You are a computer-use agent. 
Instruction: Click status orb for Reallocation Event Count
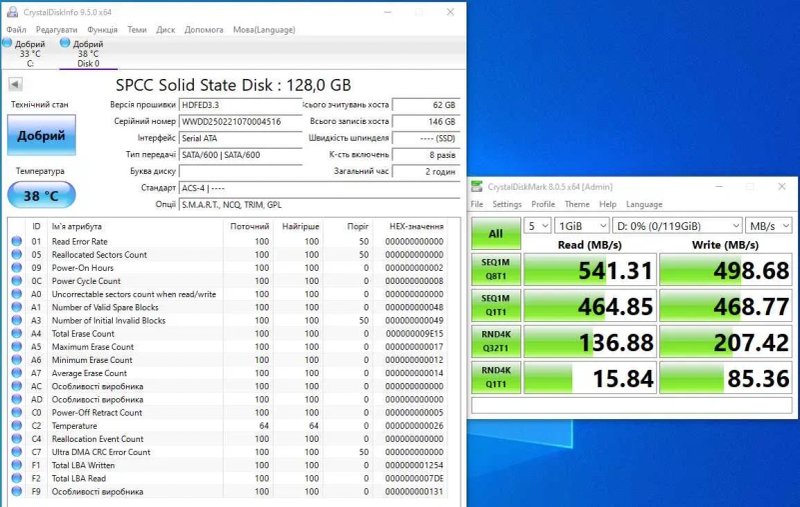[x=16, y=439]
